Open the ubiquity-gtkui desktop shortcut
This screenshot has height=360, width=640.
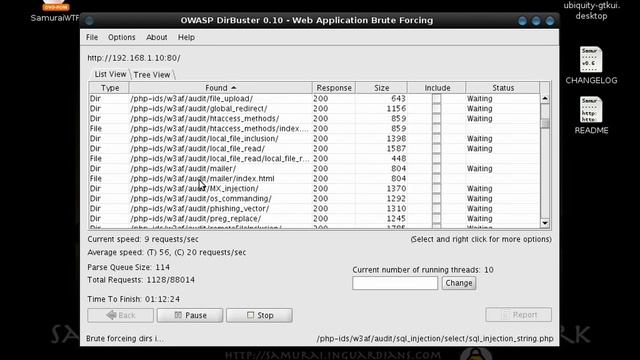591,11
